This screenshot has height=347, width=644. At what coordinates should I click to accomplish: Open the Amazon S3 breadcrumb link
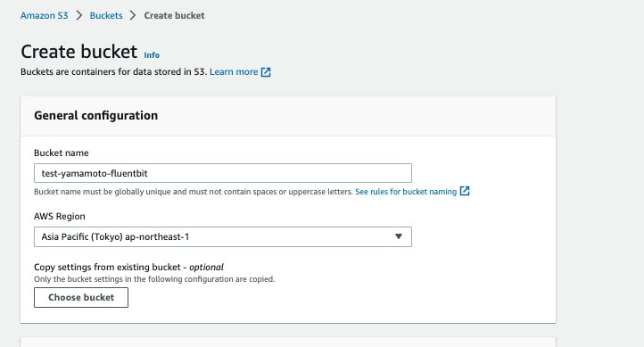[x=45, y=15]
